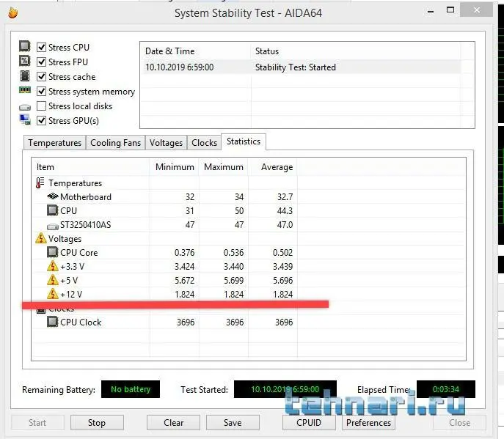Viewport: 504px width, 439px height.
Task: Click the thermometer icon of Temperatures group
Action: tap(40, 182)
